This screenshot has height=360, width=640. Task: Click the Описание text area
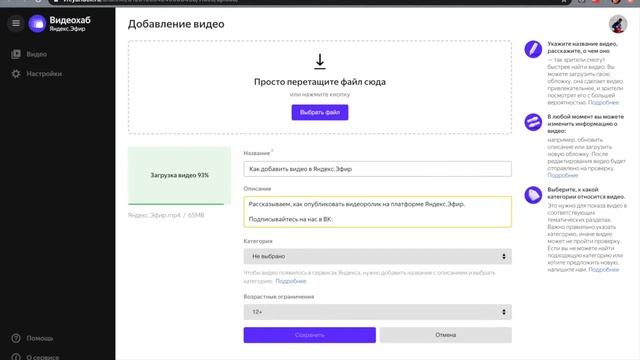tap(378, 212)
